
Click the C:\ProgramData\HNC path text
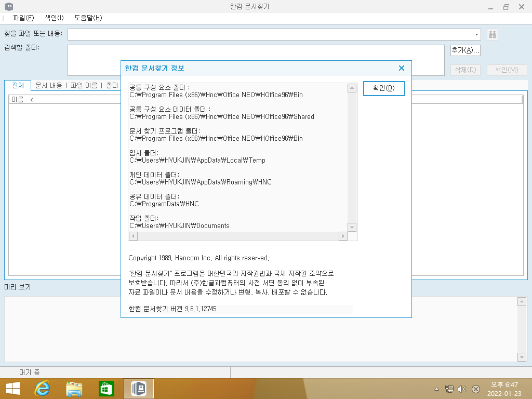tap(164, 204)
